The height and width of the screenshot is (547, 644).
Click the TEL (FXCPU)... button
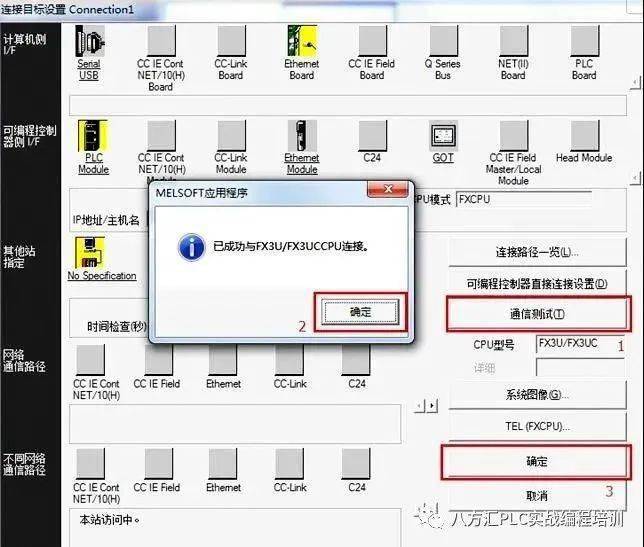tap(537, 426)
